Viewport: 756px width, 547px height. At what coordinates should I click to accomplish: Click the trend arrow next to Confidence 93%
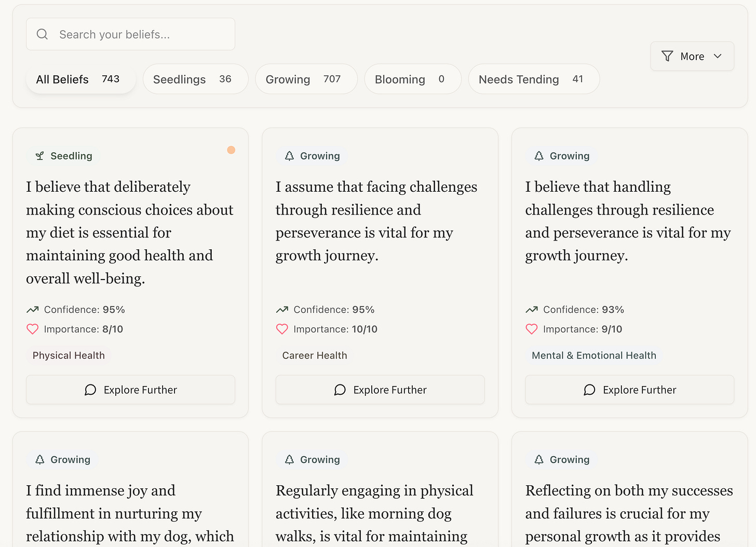[x=531, y=310]
